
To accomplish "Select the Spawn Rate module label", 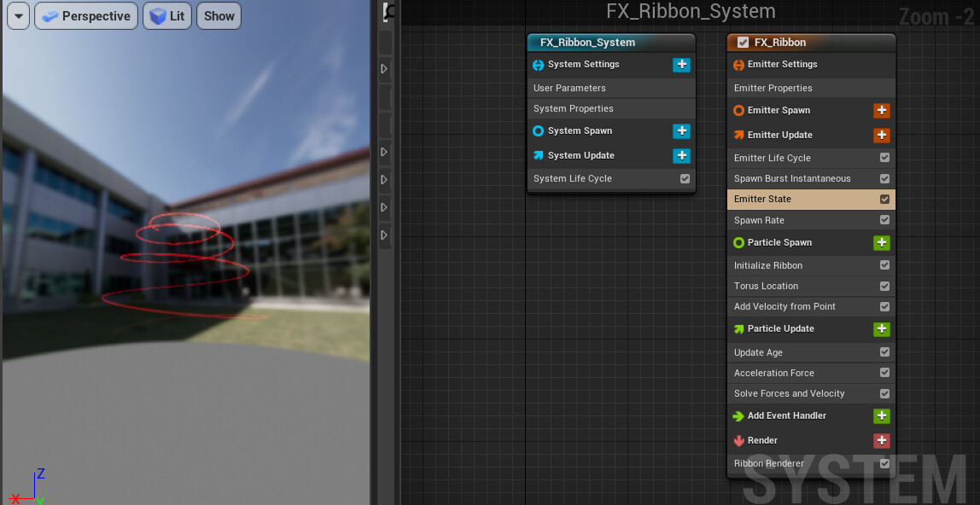I will click(759, 220).
